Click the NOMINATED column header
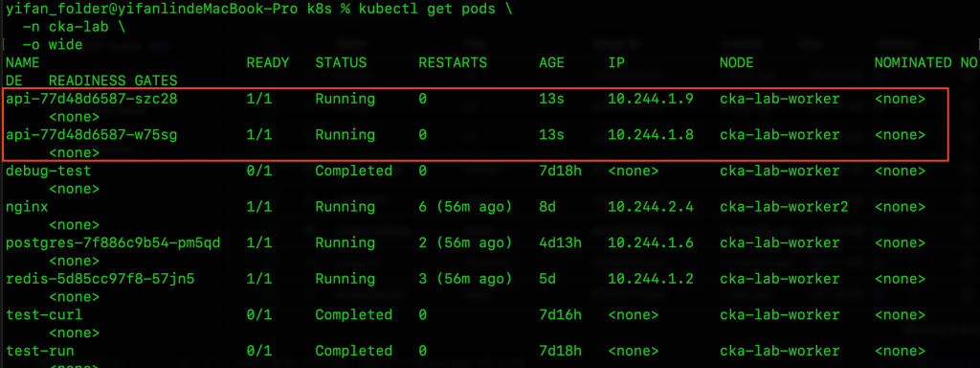This screenshot has height=368, width=980. (912, 62)
